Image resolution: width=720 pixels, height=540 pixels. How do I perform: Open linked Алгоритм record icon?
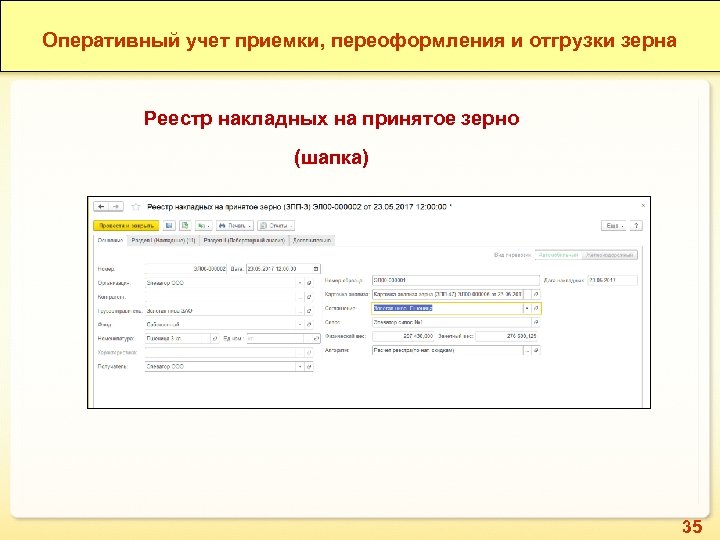tap(536, 350)
